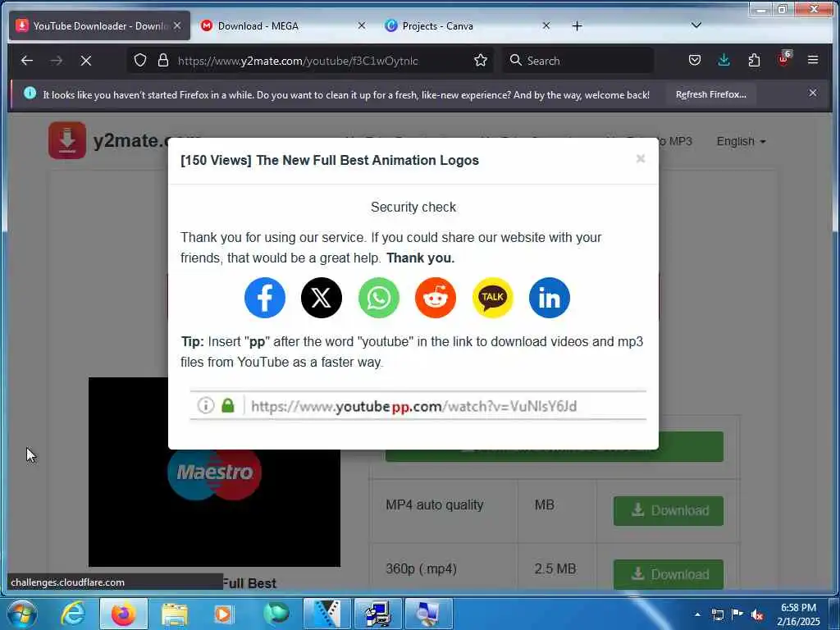The width and height of the screenshot is (840, 630).
Task: Share via the KakaoTalk icon
Action: (492, 298)
